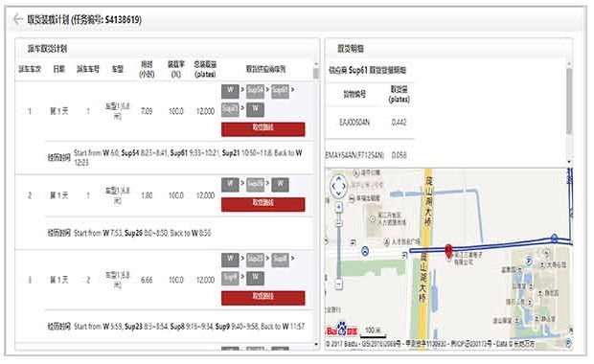Image resolution: width=594 pixels, height=364 pixels.
Task: Open route button for dispatch row 3
Action: pyautogui.click(x=263, y=298)
